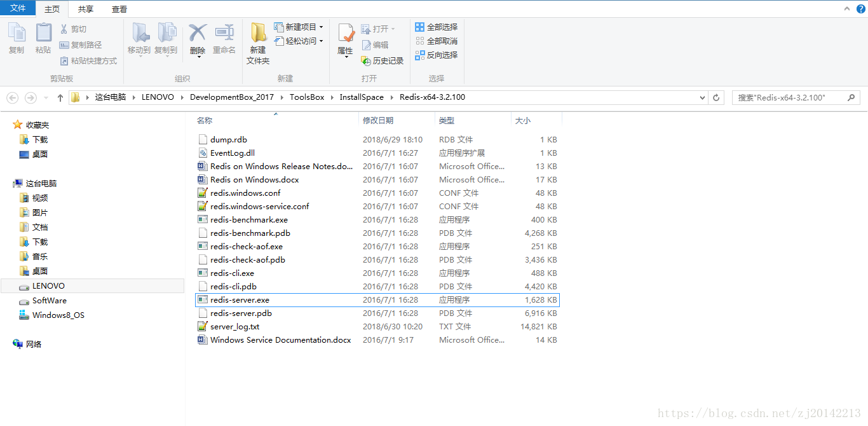
Task: Click the Forward navigation arrow
Action: (31, 98)
